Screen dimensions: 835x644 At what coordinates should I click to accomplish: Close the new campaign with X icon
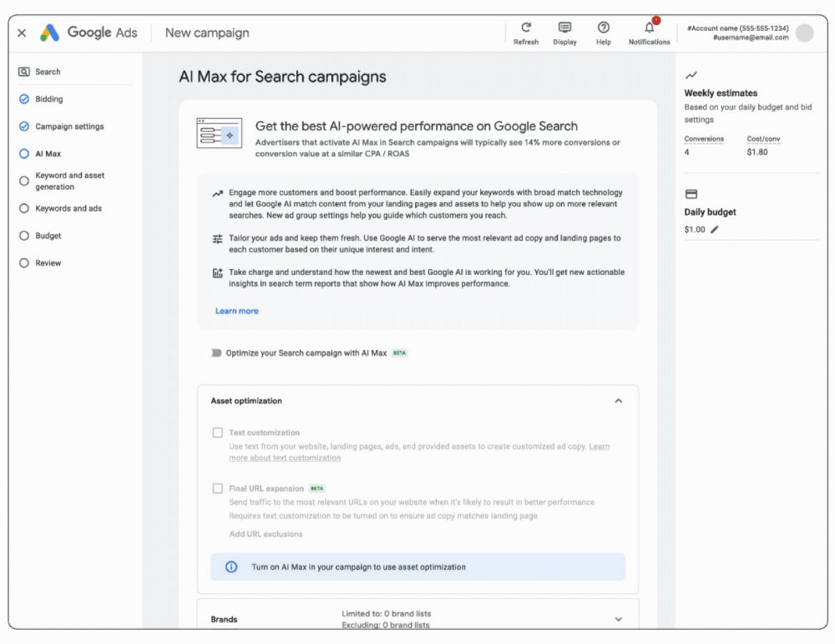pyautogui.click(x=22, y=33)
